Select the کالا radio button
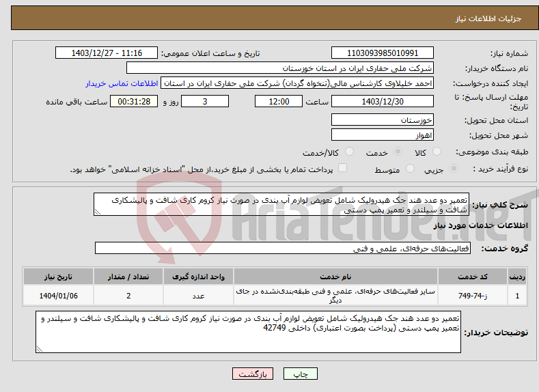 point(437,152)
